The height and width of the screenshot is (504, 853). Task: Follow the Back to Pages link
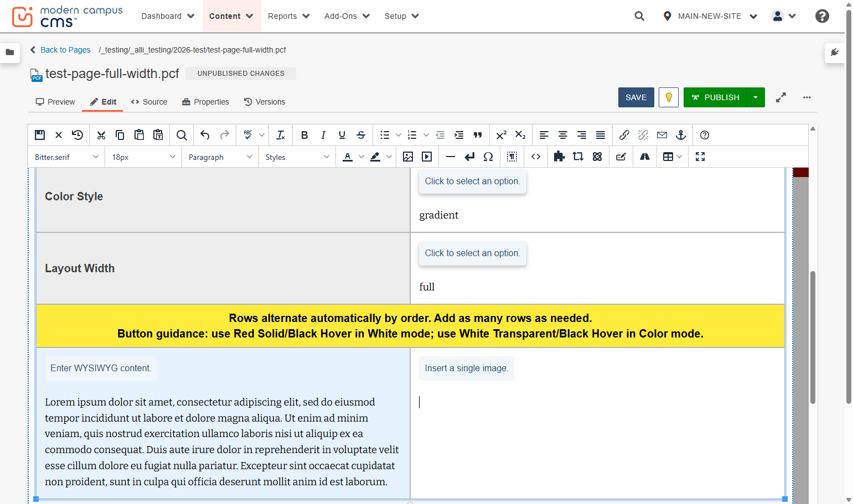point(60,50)
